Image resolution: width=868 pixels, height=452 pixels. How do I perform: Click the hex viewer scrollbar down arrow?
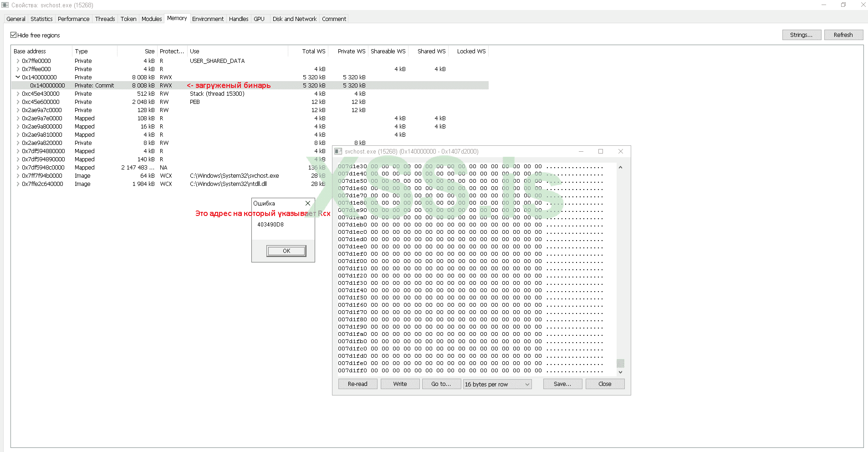pos(620,372)
